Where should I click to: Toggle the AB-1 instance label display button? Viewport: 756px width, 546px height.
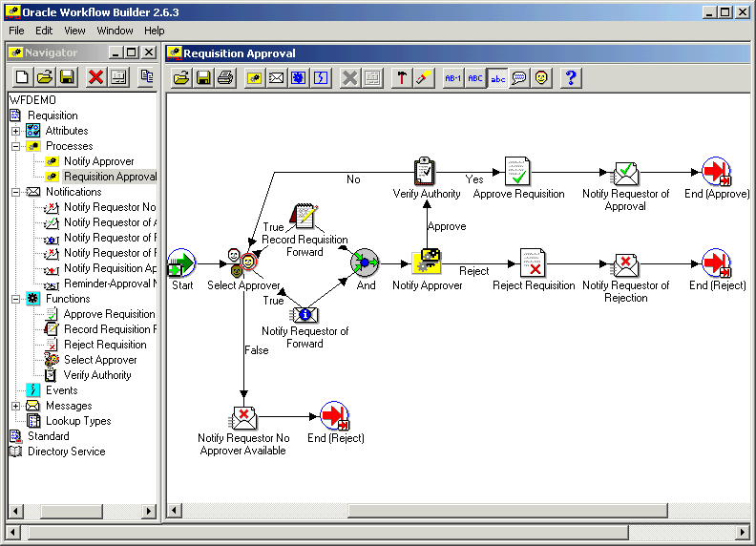coord(452,78)
